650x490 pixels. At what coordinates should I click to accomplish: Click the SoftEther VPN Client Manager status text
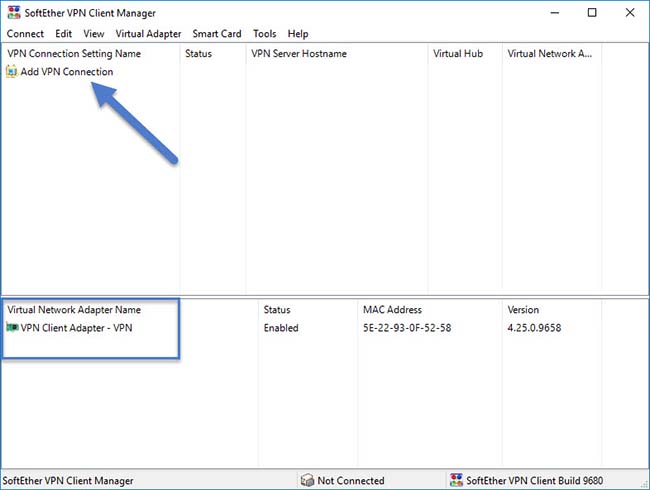click(68, 480)
